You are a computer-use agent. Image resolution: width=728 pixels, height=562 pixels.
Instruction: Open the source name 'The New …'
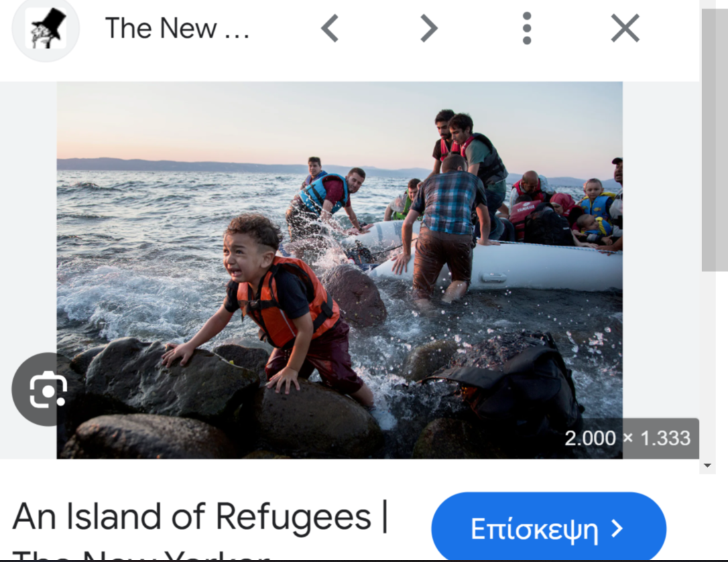(x=177, y=29)
